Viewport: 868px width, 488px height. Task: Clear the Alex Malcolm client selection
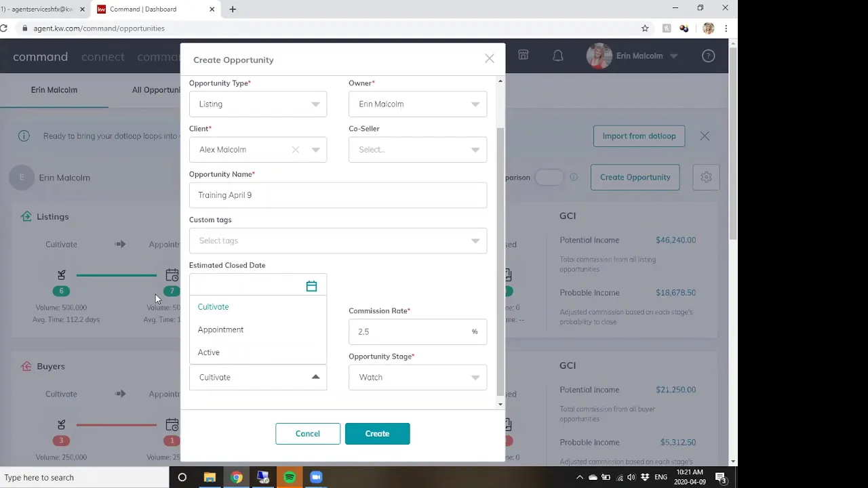pos(296,150)
